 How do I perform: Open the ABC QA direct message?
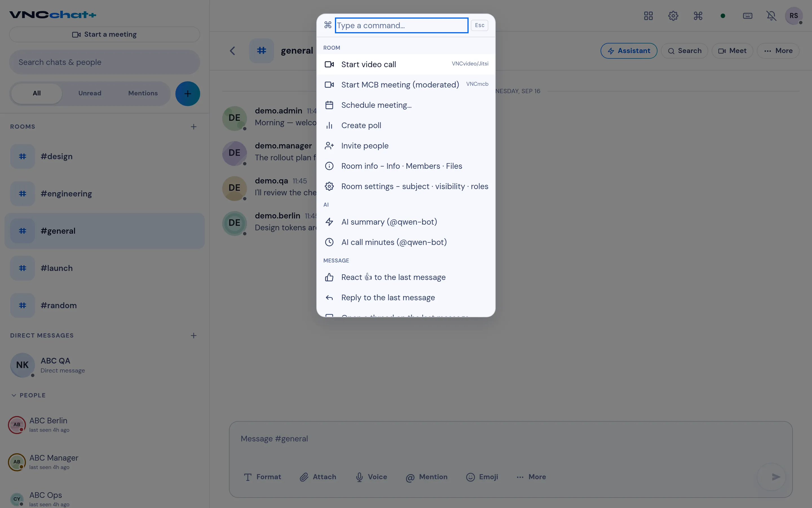(104, 365)
